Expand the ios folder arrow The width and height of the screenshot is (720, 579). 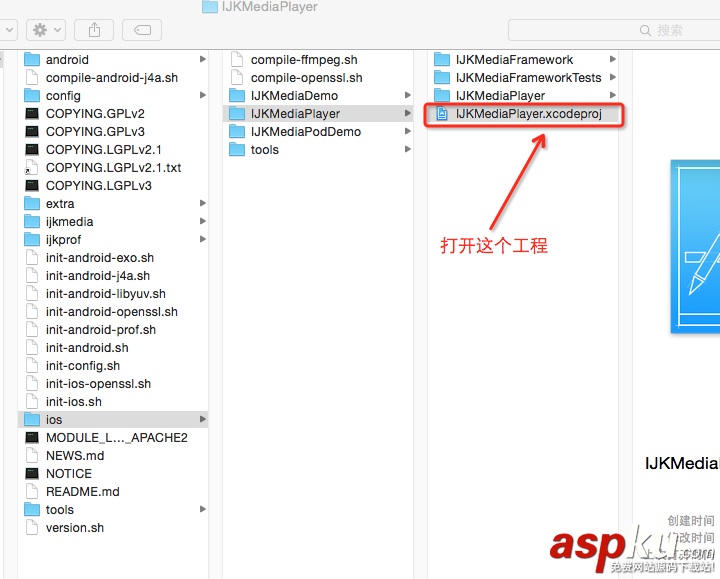[202, 419]
